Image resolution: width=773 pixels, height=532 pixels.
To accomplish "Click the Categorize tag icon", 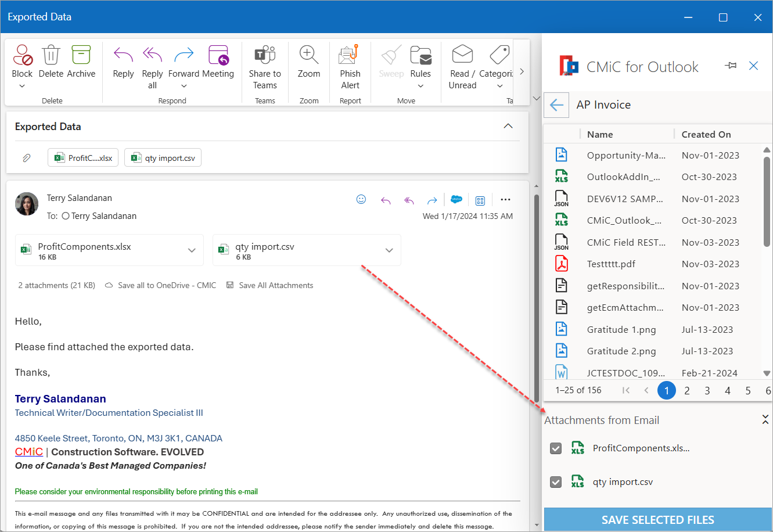I will pyautogui.click(x=499, y=55).
